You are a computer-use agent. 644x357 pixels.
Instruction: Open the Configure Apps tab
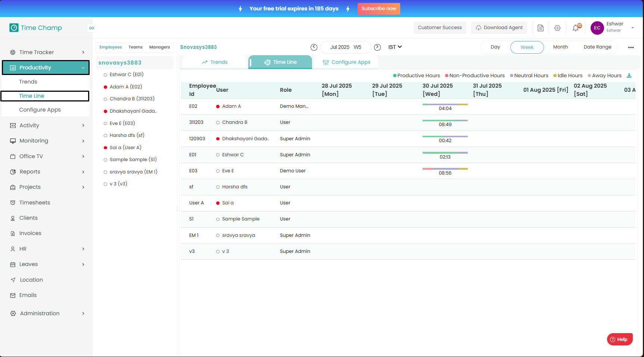pos(346,62)
